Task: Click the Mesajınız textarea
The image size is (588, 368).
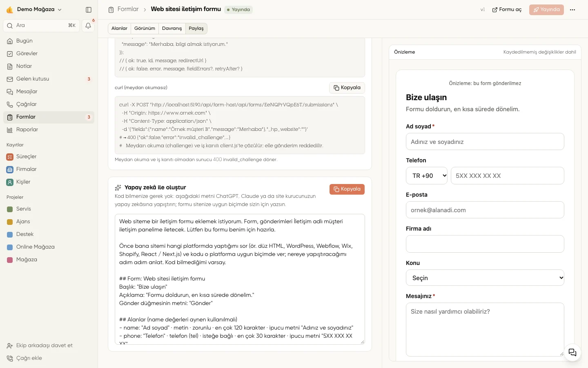Action: pos(485,330)
